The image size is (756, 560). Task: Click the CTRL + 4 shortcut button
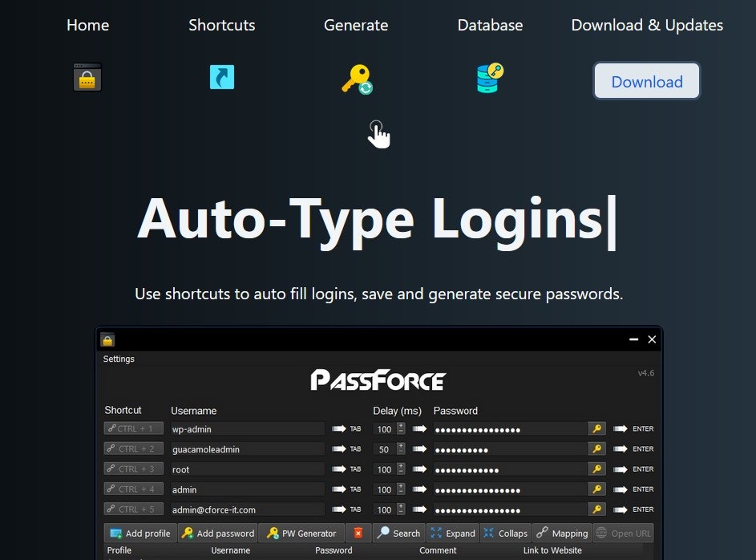(x=134, y=489)
